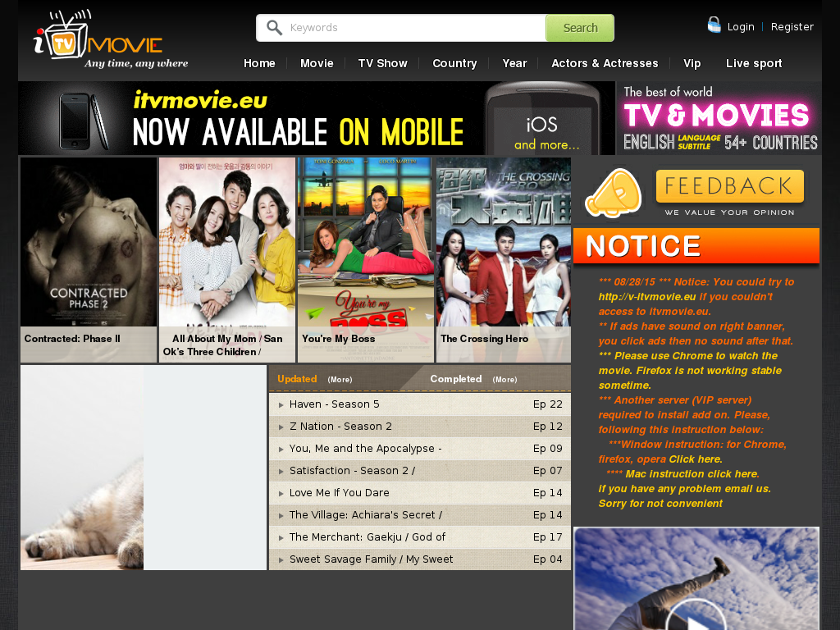The image size is (840, 630).
Task: Click (More) next to Updated
Action: coord(340,379)
